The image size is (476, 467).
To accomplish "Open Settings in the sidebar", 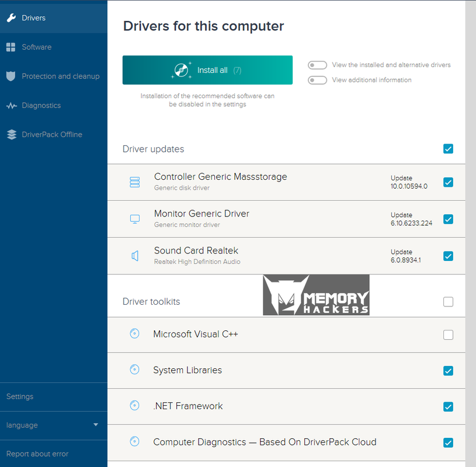I will pyautogui.click(x=53, y=396).
